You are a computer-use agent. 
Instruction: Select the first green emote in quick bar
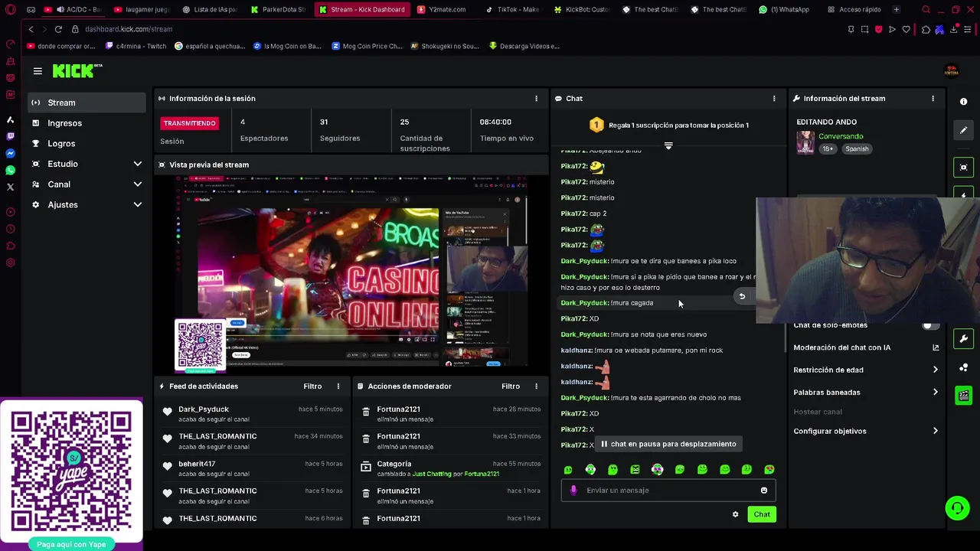point(568,470)
